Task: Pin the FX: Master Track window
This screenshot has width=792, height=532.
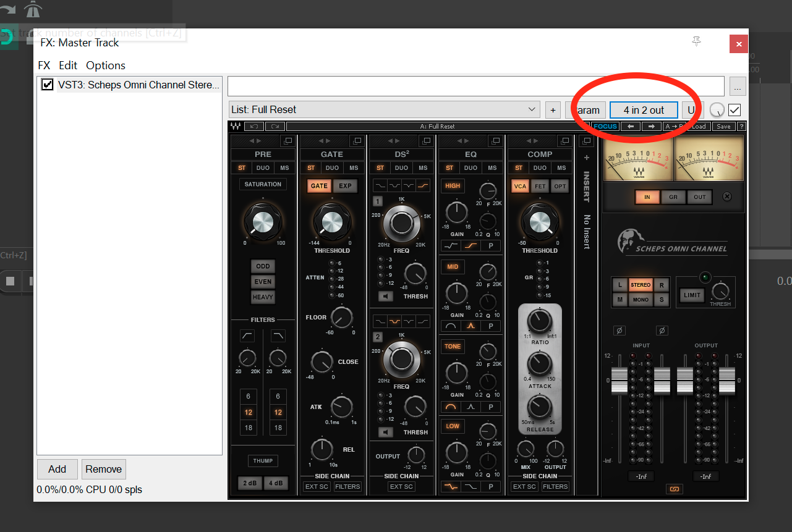Action: tap(697, 42)
